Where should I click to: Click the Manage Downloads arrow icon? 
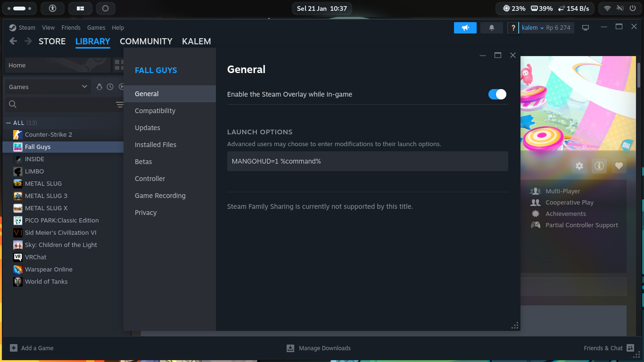(290, 348)
